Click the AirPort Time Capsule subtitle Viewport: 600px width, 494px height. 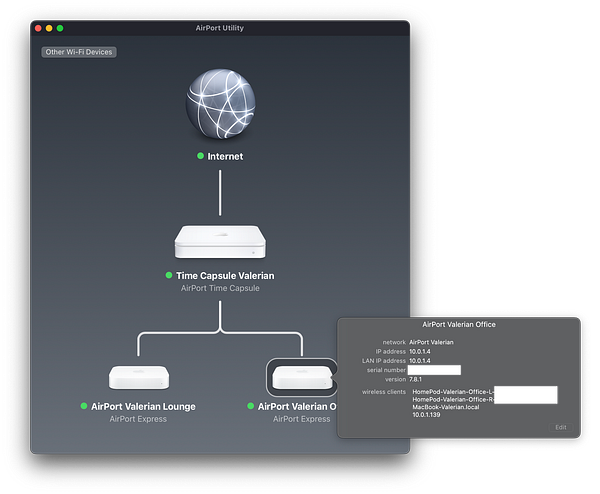point(220,288)
